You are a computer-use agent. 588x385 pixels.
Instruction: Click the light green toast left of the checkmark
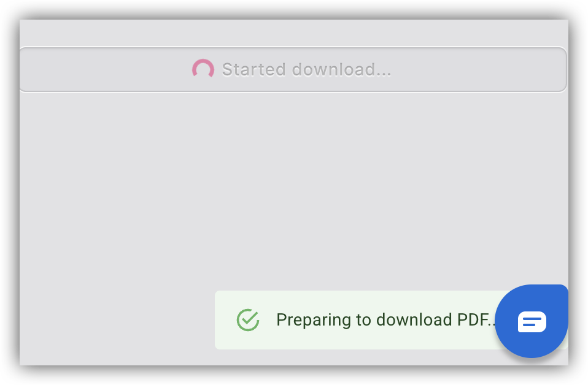click(225, 320)
